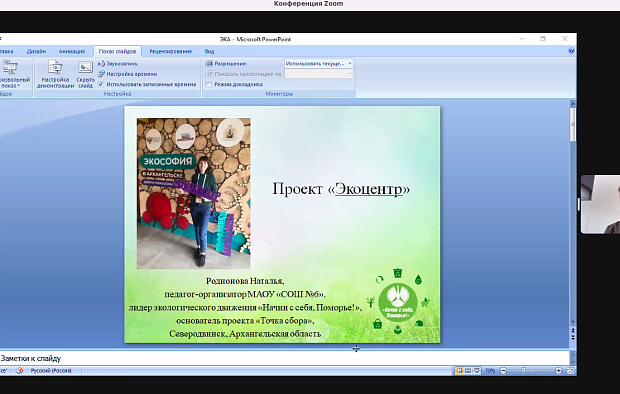Click the Настройка group label

[117, 94]
